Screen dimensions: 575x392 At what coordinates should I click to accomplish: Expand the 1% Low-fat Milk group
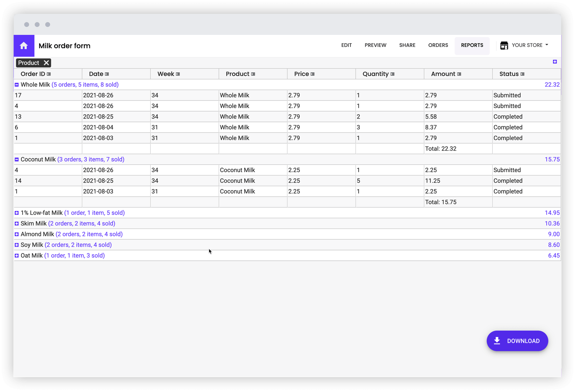pyautogui.click(x=17, y=213)
